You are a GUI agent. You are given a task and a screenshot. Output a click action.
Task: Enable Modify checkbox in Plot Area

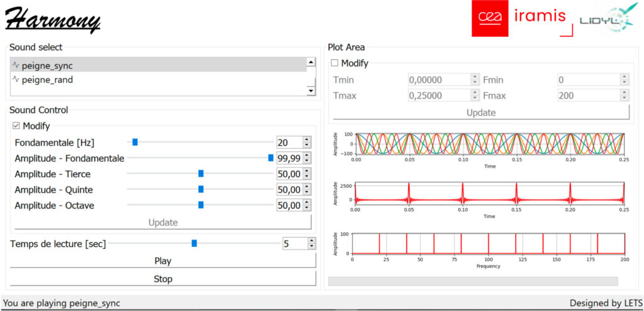[x=335, y=63]
